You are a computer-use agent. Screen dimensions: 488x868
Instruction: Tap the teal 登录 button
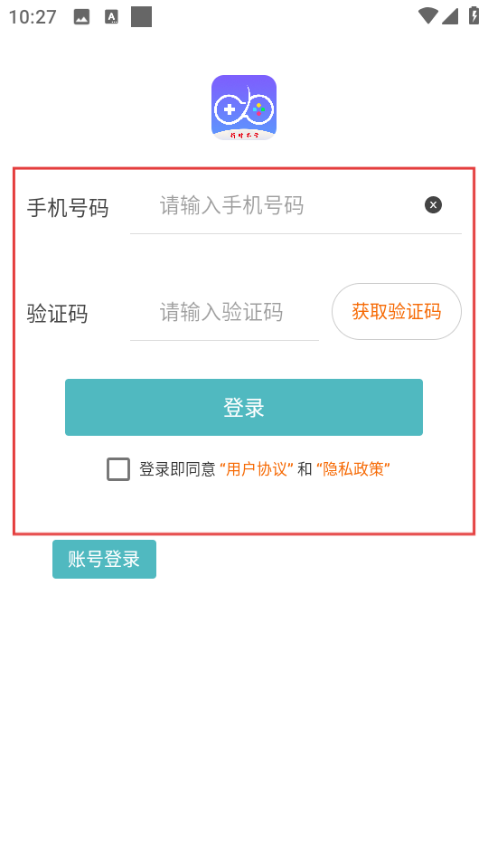pyautogui.click(x=244, y=408)
